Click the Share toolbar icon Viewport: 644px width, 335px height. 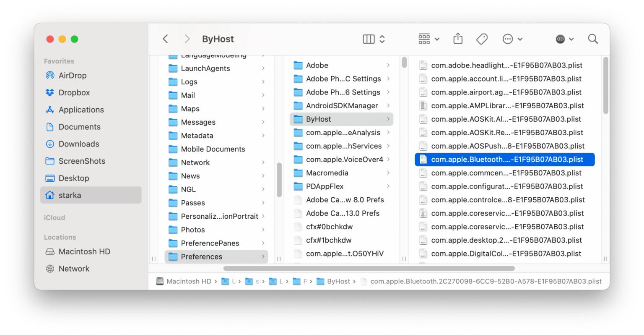tap(458, 39)
